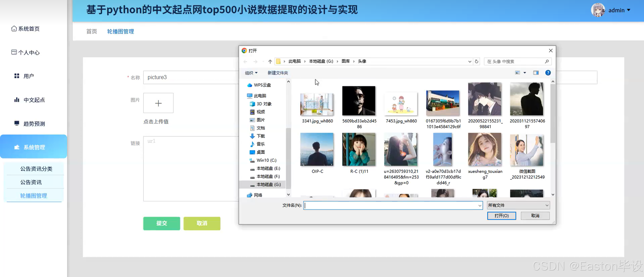Open the admin user dropdown arrow
This screenshot has width=644, height=277.
pyautogui.click(x=629, y=10)
